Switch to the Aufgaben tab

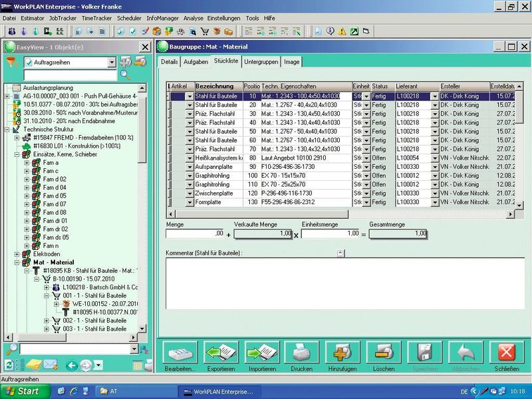[x=196, y=62]
